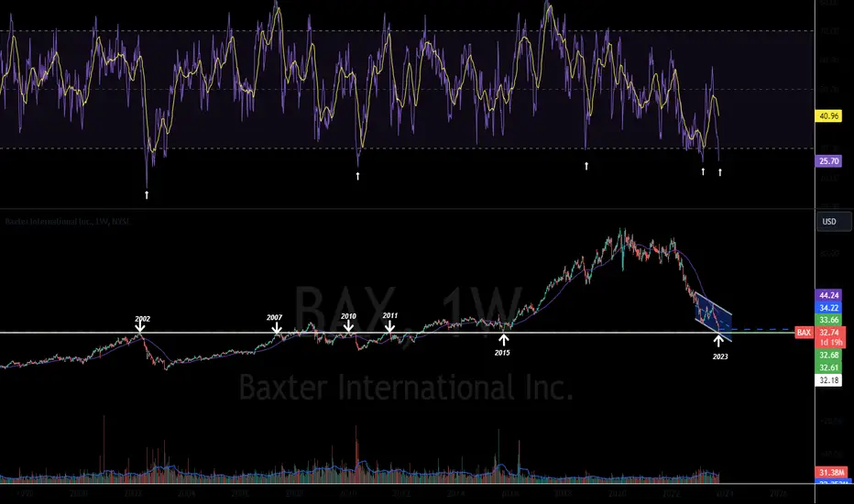Click the green 33.66 price label
854x504 pixels.
[828, 321]
